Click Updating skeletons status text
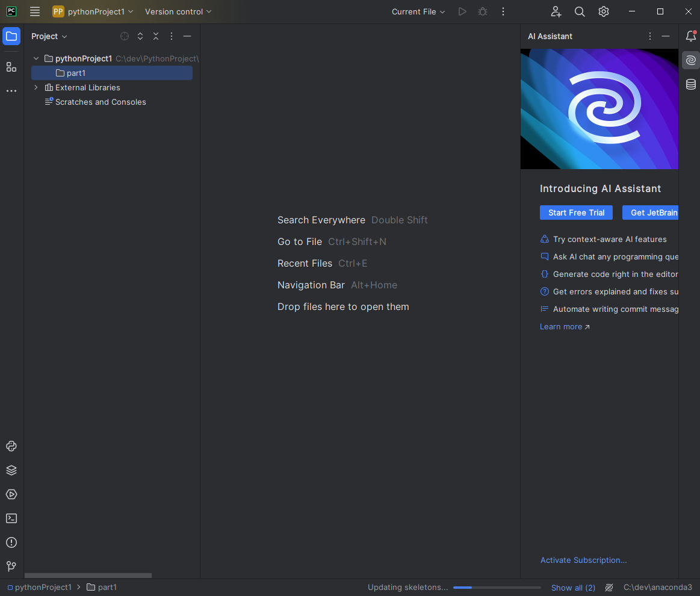The width and height of the screenshot is (700, 596). [x=407, y=588]
